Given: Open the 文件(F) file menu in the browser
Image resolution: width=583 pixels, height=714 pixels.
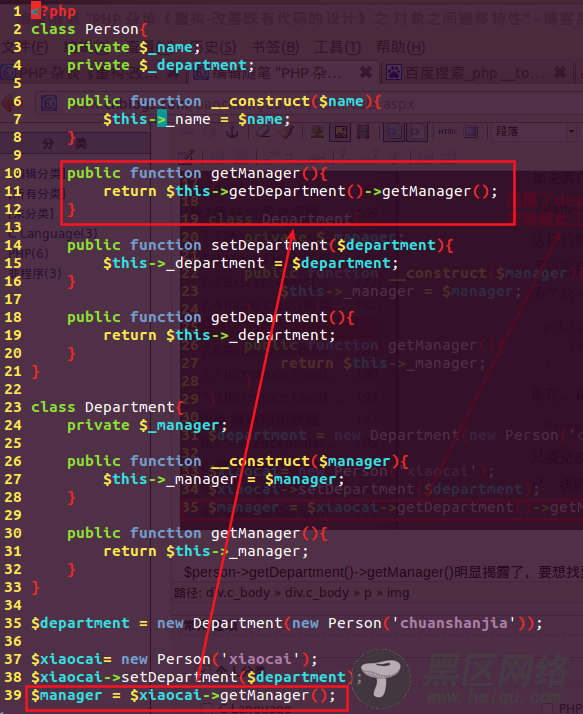Looking at the screenshot, I should coord(24,47).
